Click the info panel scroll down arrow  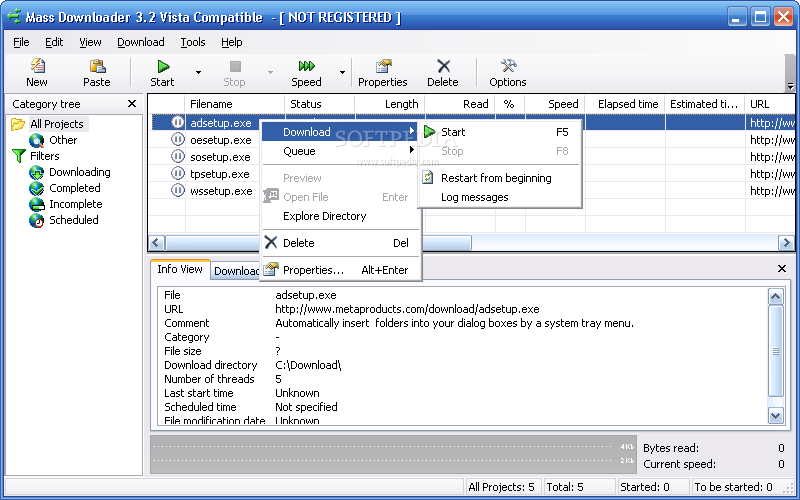(x=776, y=416)
